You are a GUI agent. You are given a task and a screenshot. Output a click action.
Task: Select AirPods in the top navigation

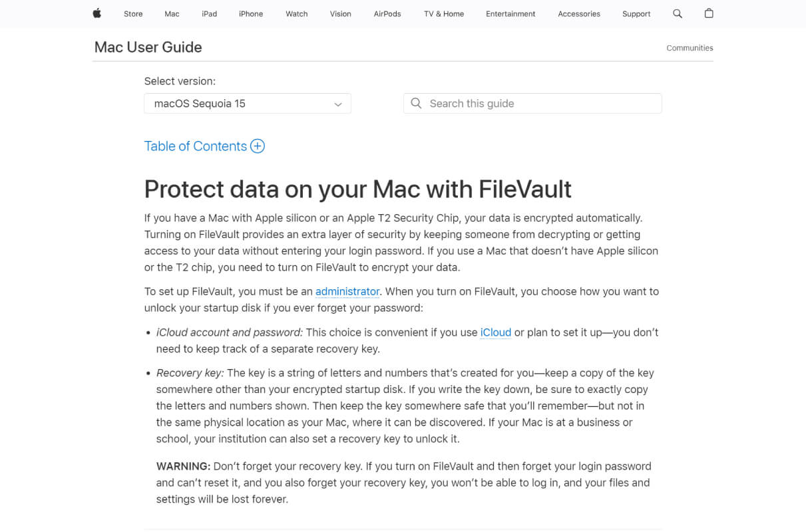[387, 14]
